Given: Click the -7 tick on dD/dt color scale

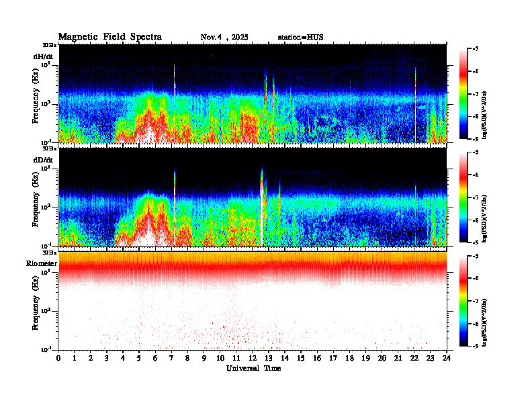Looking at the screenshot, I should [476, 197].
